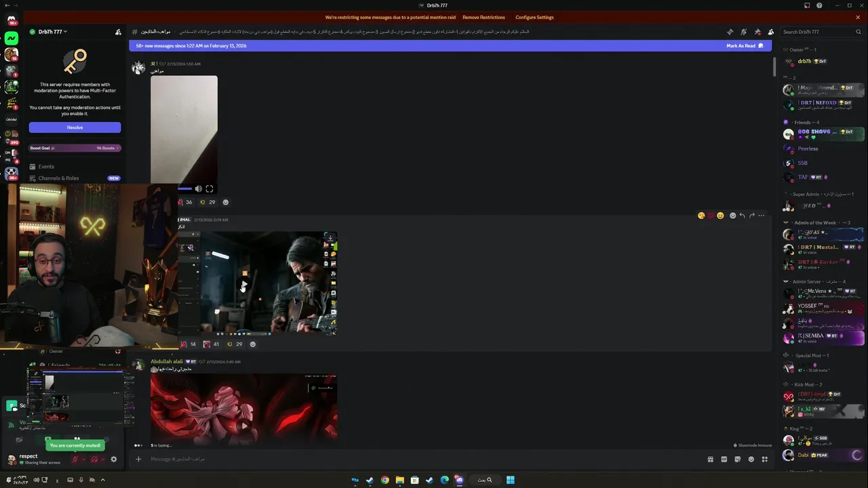This screenshot has width=868, height=488.
Task: Open pinned messages icon
Action: tap(757, 32)
